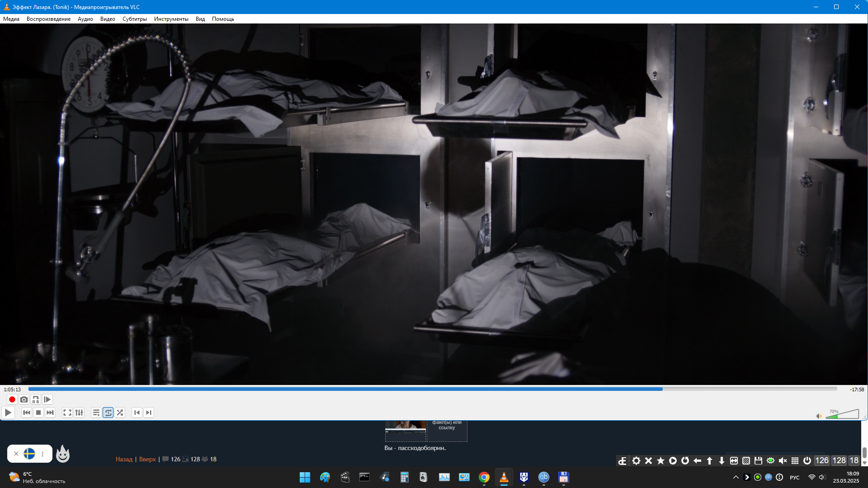The image size is (868, 488).
Task: Adjust the 70% volume slider
Action: pyautogui.click(x=842, y=414)
